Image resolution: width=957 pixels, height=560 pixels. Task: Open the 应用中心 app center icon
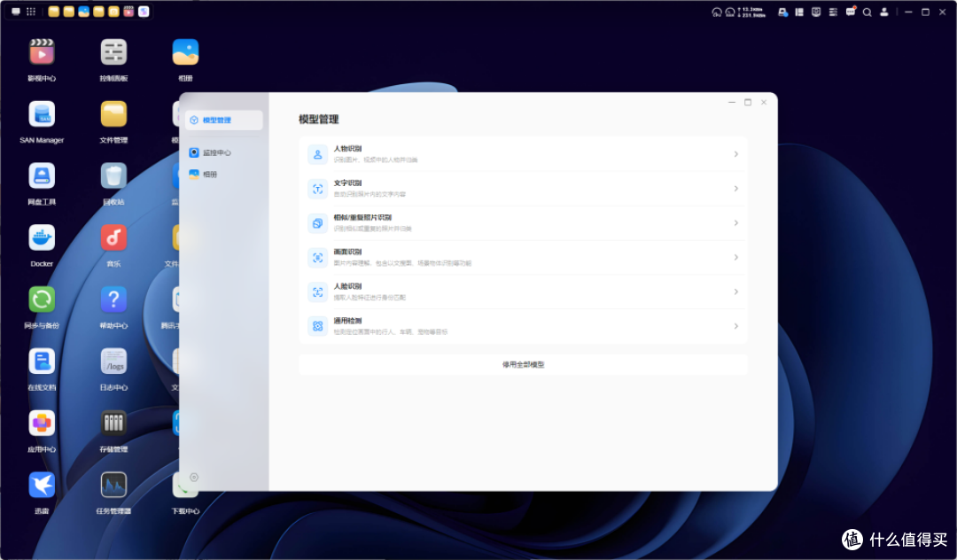tap(42, 424)
